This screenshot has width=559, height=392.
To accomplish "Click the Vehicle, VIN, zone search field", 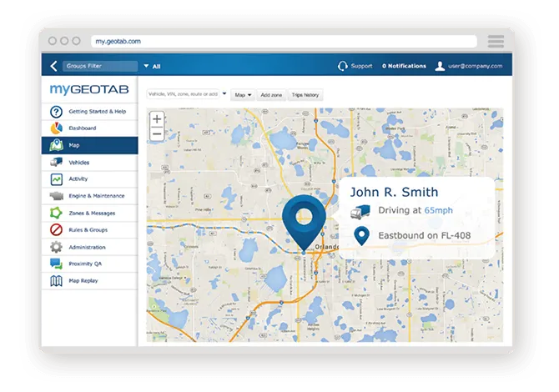I will coord(183,94).
